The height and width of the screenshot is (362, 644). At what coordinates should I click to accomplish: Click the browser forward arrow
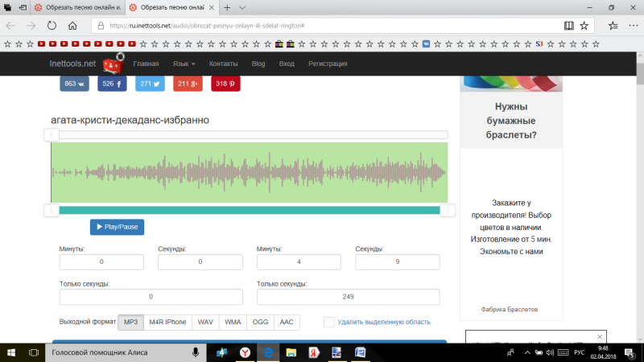pyautogui.click(x=31, y=26)
